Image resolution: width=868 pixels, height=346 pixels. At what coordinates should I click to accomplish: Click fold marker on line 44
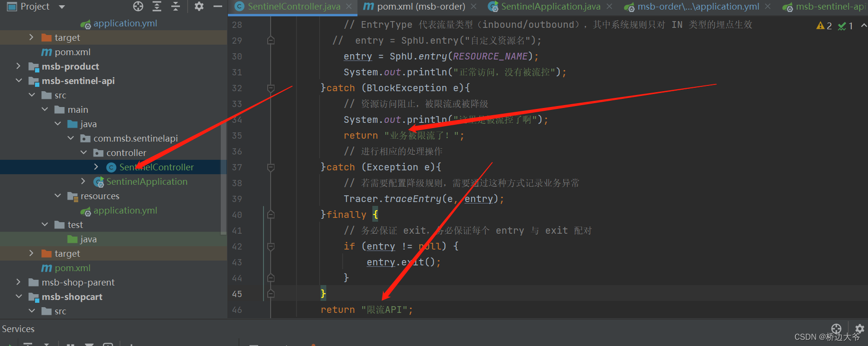coord(271,278)
